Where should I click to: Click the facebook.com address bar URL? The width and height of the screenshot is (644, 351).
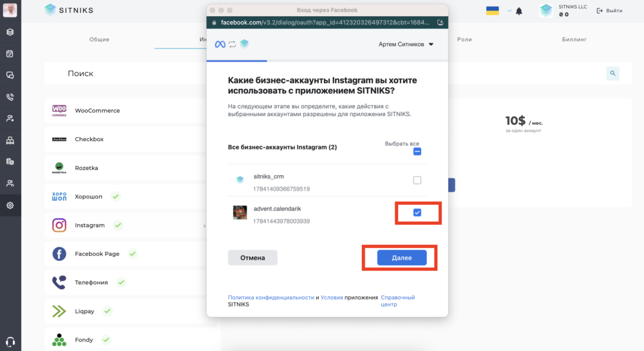325,23
